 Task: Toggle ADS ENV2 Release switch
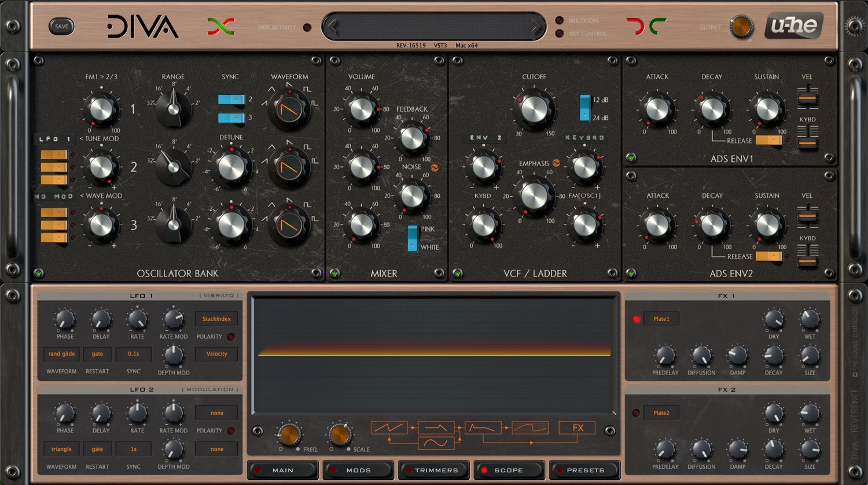(768, 256)
